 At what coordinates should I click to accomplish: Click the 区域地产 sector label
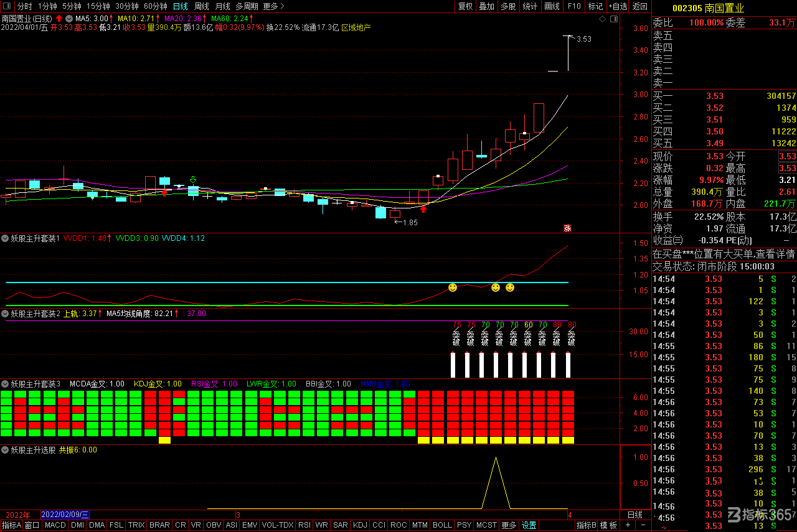356,27
